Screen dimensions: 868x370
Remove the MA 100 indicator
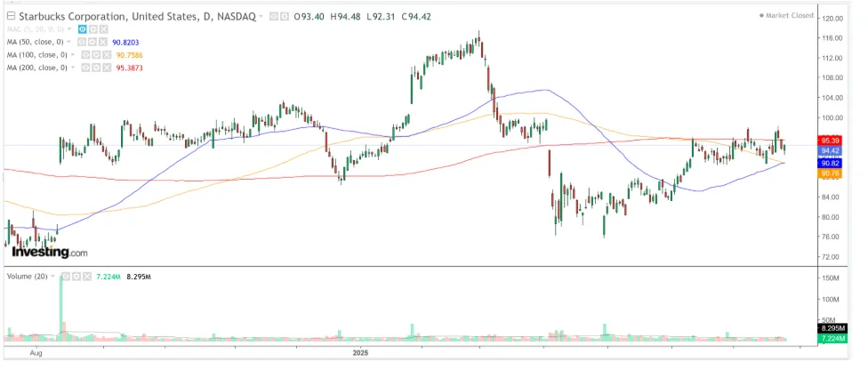pyautogui.click(x=107, y=55)
